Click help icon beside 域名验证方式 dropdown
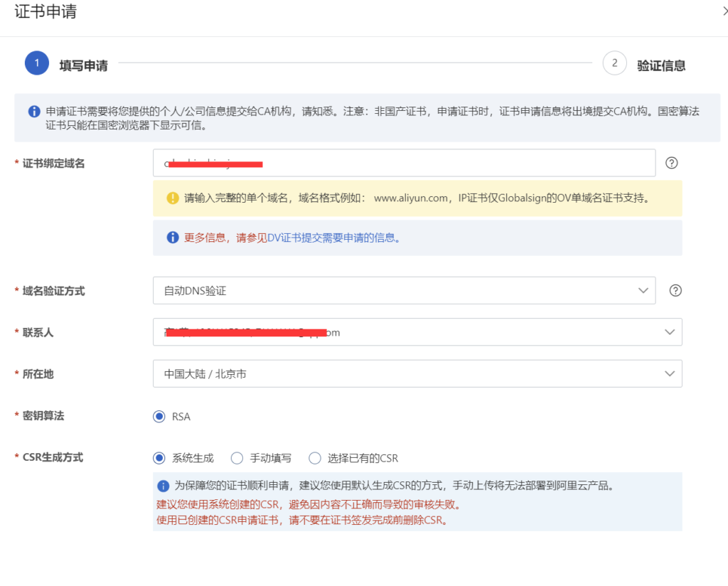This screenshot has width=728, height=586. pos(675,290)
